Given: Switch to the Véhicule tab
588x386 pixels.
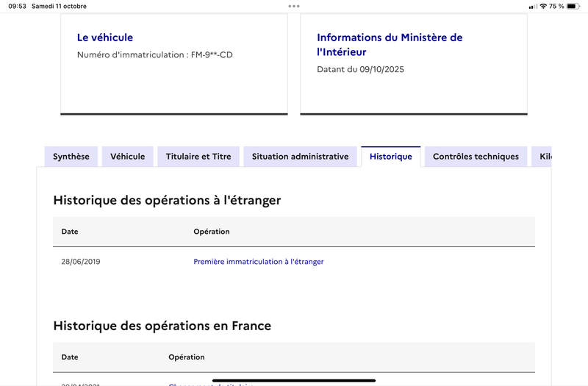Looking at the screenshot, I should [x=127, y=157].
